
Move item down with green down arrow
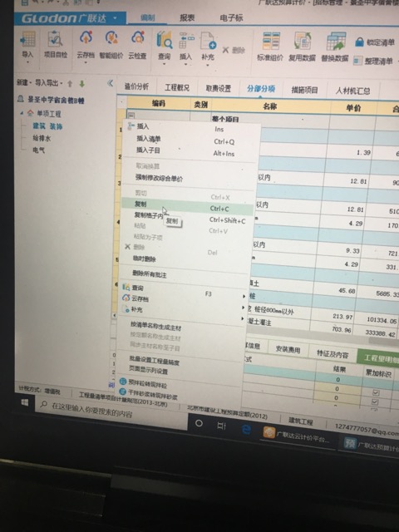click(81, 83)
